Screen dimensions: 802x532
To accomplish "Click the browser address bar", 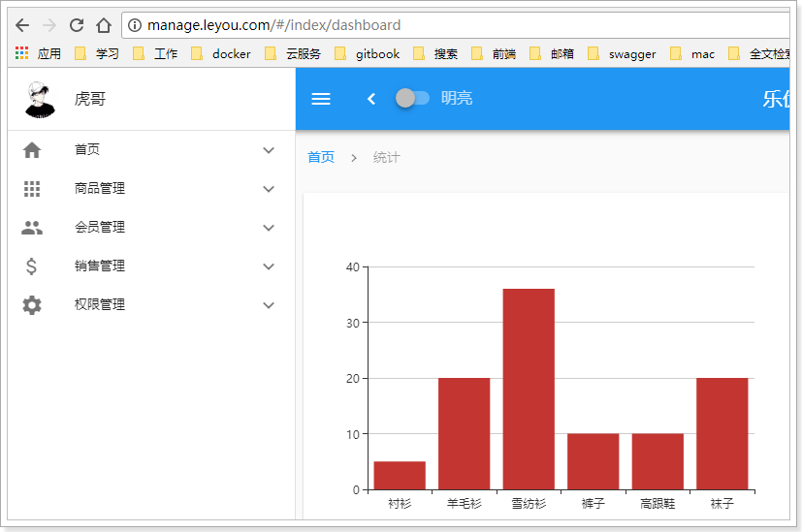I will coord(456,25).
